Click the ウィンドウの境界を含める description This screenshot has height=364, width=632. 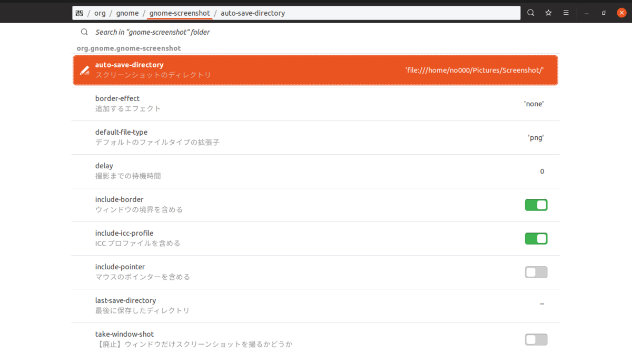[x=139, y=210]
